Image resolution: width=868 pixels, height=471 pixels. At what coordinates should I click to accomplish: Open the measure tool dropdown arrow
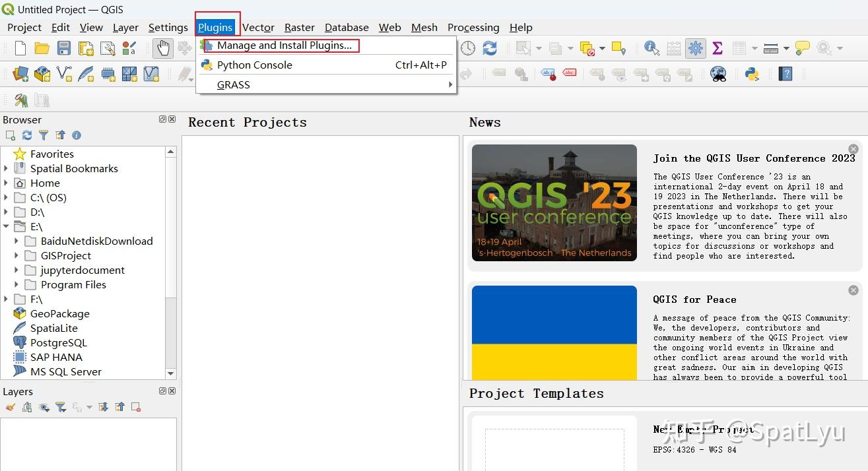pyautogui.click(x=786, y=47)
